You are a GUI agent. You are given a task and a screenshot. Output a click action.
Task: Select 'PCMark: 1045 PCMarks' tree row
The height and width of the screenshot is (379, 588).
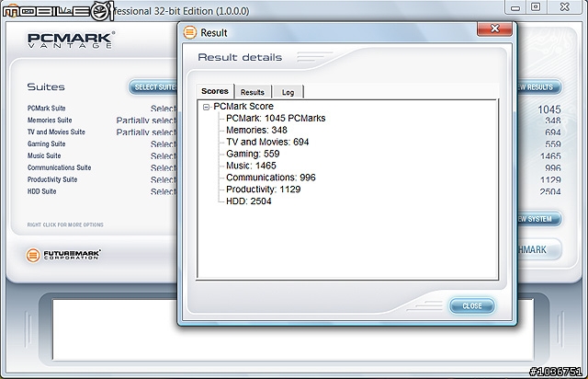[276, 119]
